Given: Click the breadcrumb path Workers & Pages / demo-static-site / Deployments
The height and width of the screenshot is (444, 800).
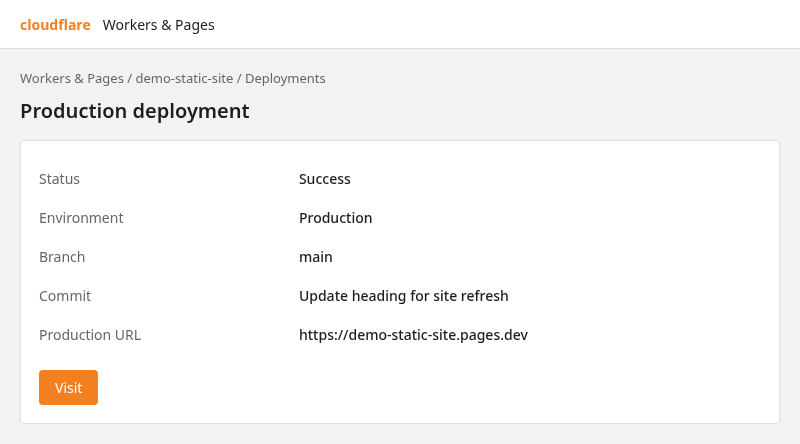Looking at the screenshot, I should (x=172, y=79).
